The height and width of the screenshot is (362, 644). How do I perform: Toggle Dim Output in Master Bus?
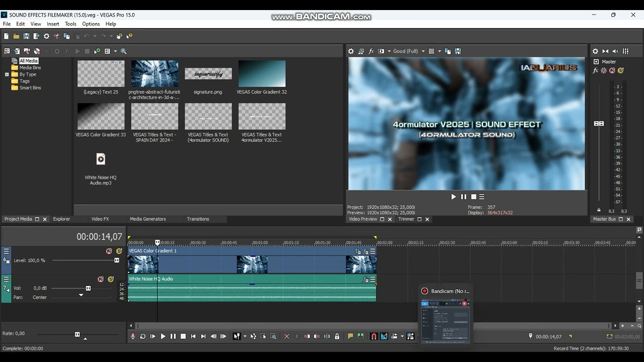615,51
